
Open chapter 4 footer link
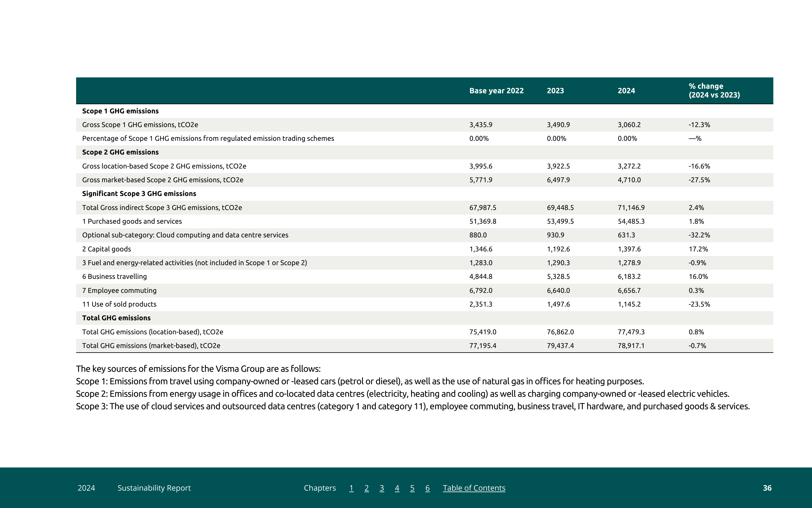[x=397, y=488]
